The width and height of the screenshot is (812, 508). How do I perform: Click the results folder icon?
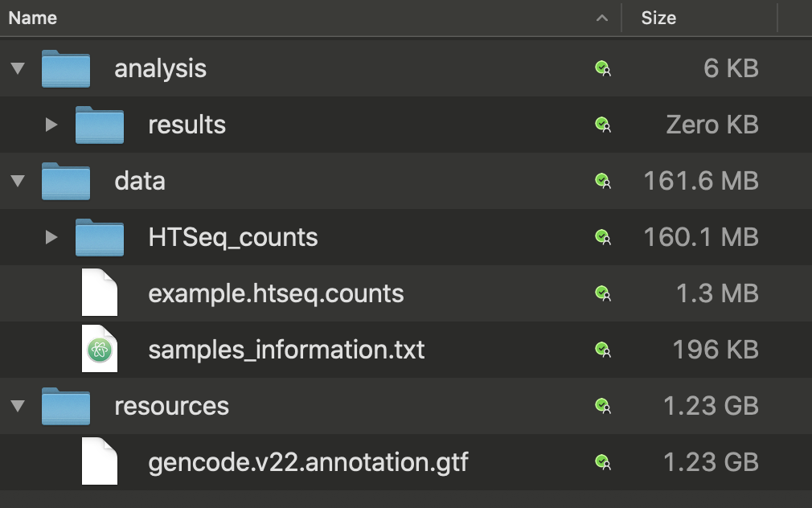click(100, 125)
